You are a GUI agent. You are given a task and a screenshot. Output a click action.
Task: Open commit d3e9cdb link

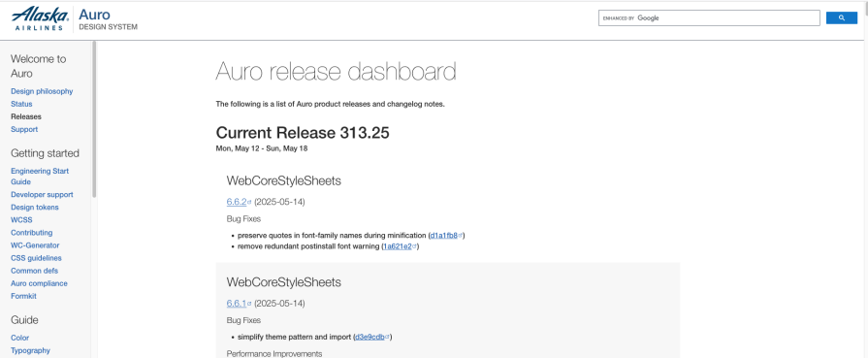click(370, 337)
